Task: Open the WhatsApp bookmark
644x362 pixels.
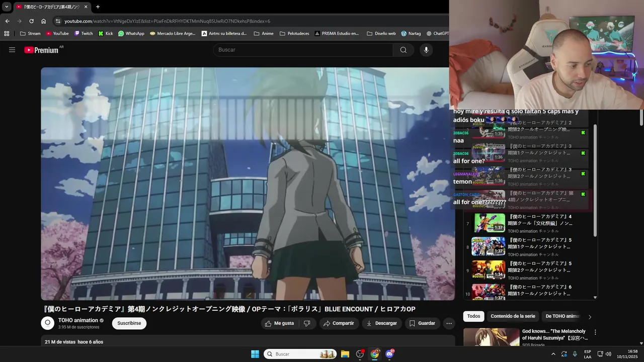Action: tap(131, 34)
